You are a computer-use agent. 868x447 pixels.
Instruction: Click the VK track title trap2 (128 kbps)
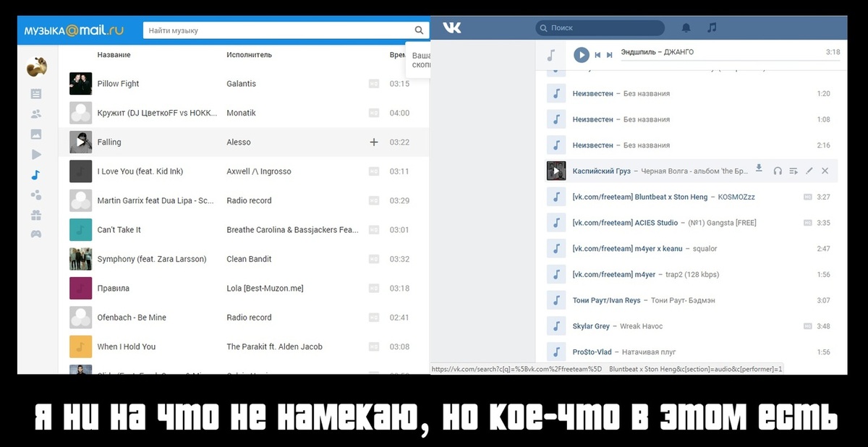point(692,275)
